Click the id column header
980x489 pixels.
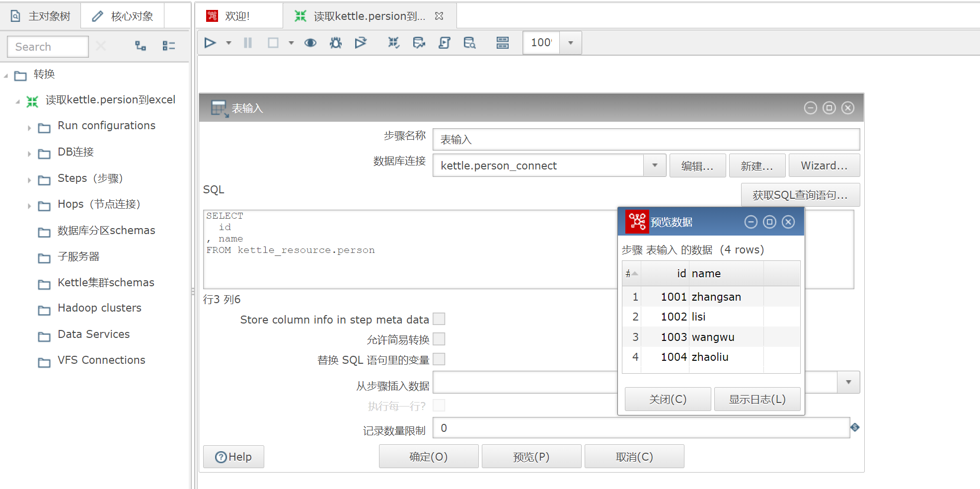(665, 273)
